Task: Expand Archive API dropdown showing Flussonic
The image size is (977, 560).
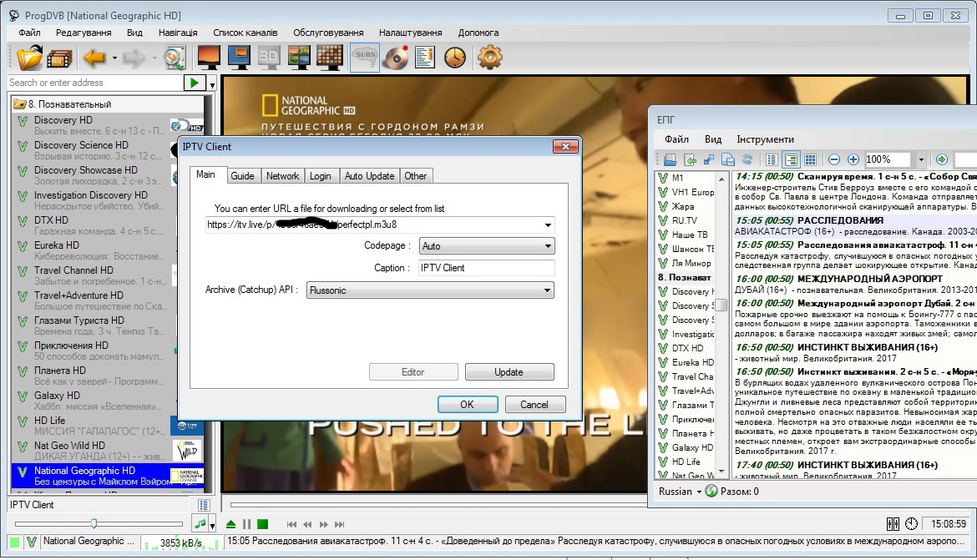Action: point(430,290)
